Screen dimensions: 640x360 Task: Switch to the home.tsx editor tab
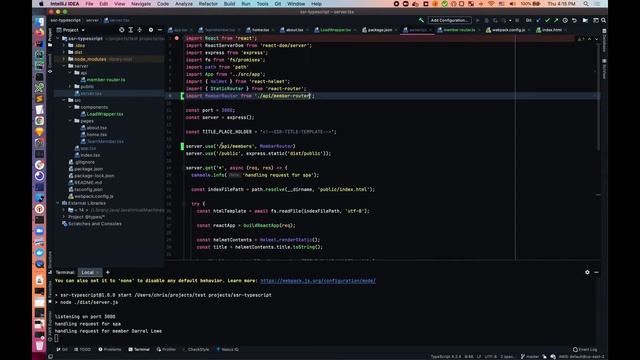pyautogui.click(x=258, y=30)
